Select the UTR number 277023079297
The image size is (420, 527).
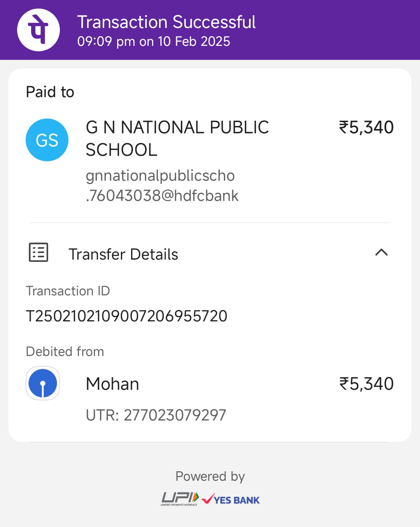[x=156, y=415]
